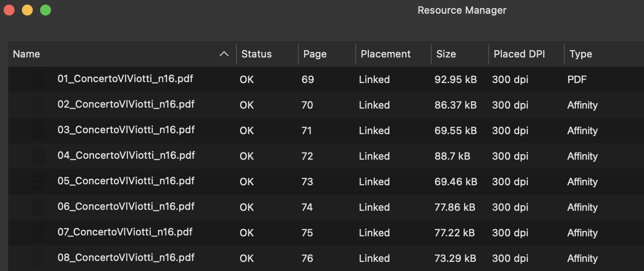644x271 pixels.
Task: Select the 02_ConcertoVlViotti_n16.pdf thumbnail icon
Action: pyautogui.click(x=39, y=105)
